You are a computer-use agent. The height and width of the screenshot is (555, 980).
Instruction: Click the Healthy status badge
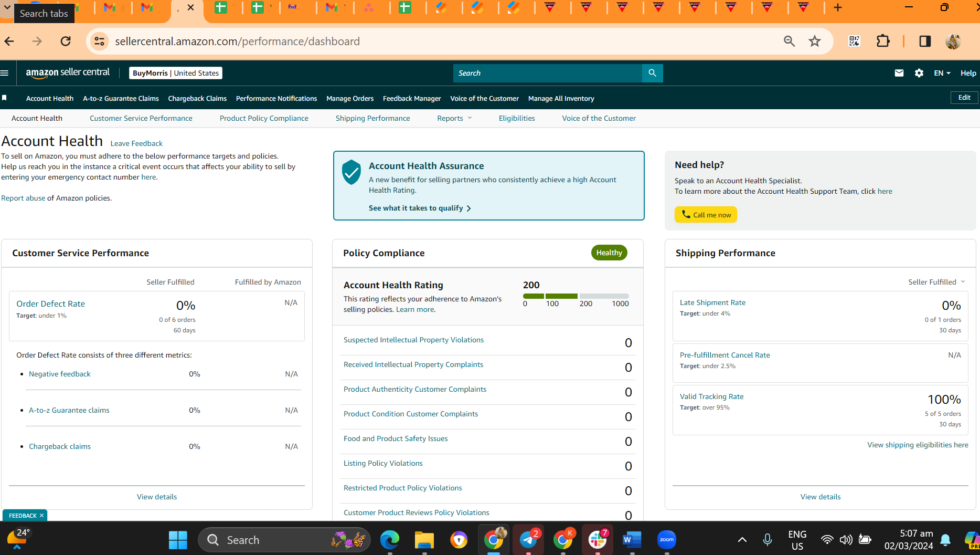(x=609, y=253)
